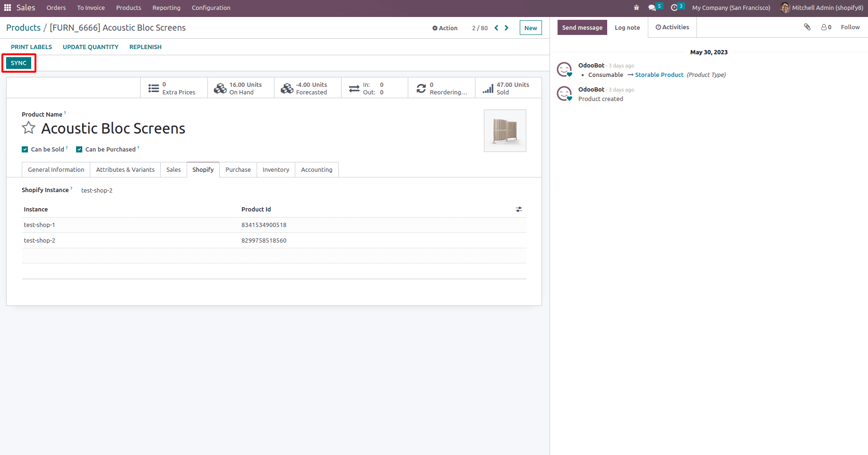Click the SYNC button
868x455 pixels.
pos(19,63)
